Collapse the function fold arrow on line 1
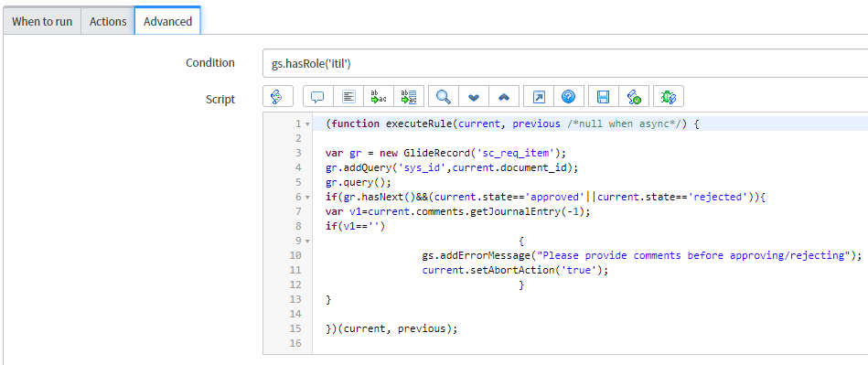Screen dimensions: 868x365 coord(307,124)
